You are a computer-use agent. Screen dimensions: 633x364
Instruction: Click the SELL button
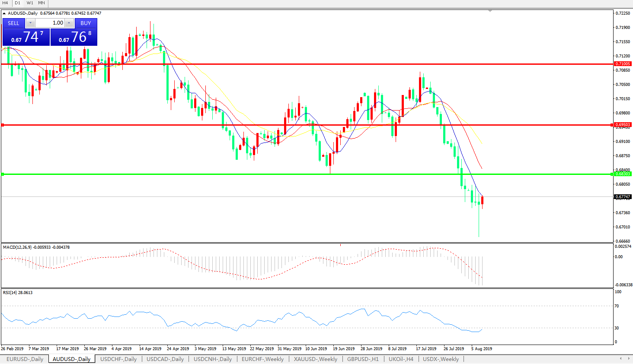(x=14, y=23)
